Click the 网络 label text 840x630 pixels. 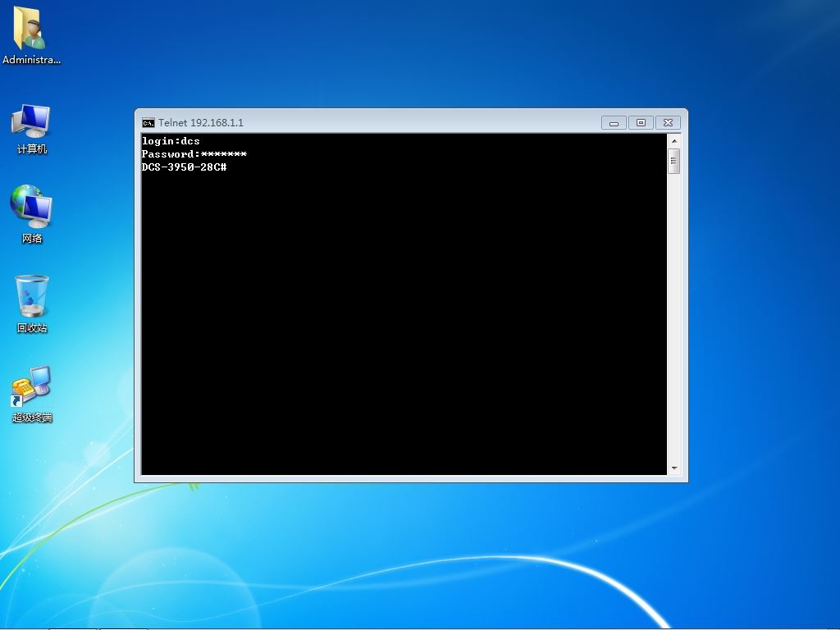(x=32, y=239)
